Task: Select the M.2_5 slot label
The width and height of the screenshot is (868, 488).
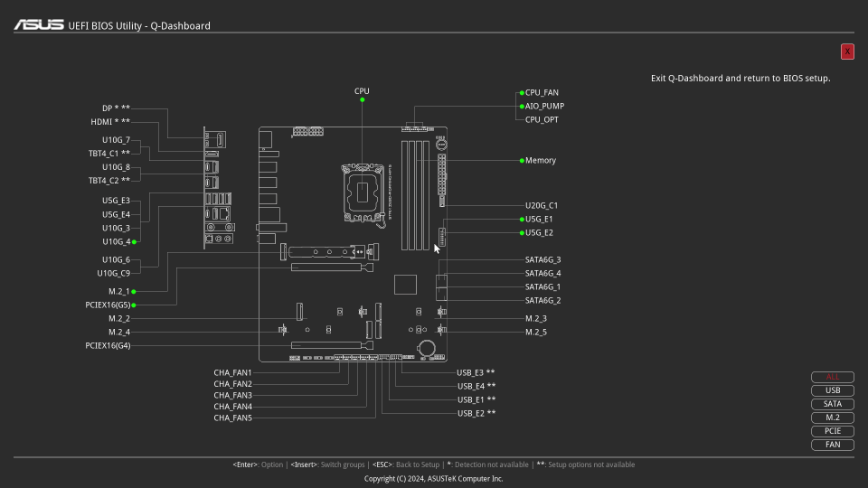Action: point(536,333)
